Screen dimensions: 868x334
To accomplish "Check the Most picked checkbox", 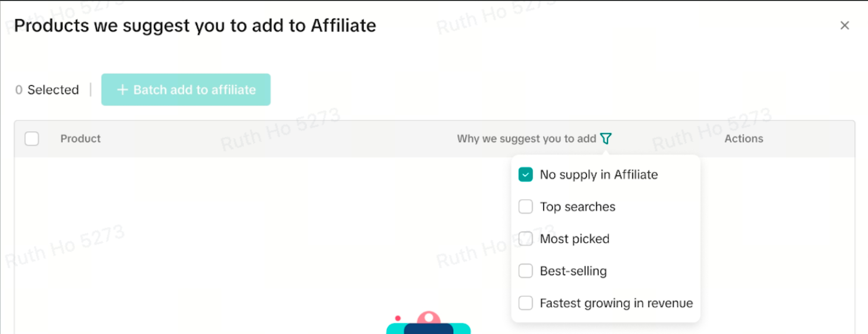I will [525, 239].
